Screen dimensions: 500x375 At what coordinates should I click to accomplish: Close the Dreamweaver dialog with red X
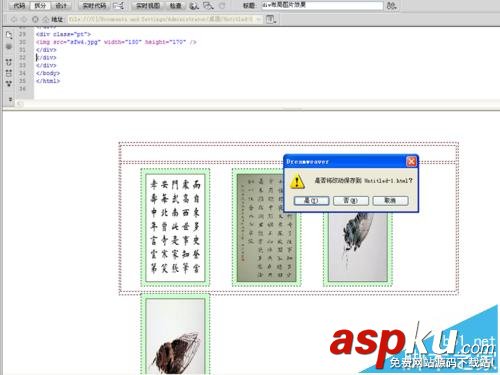point(411,162)
